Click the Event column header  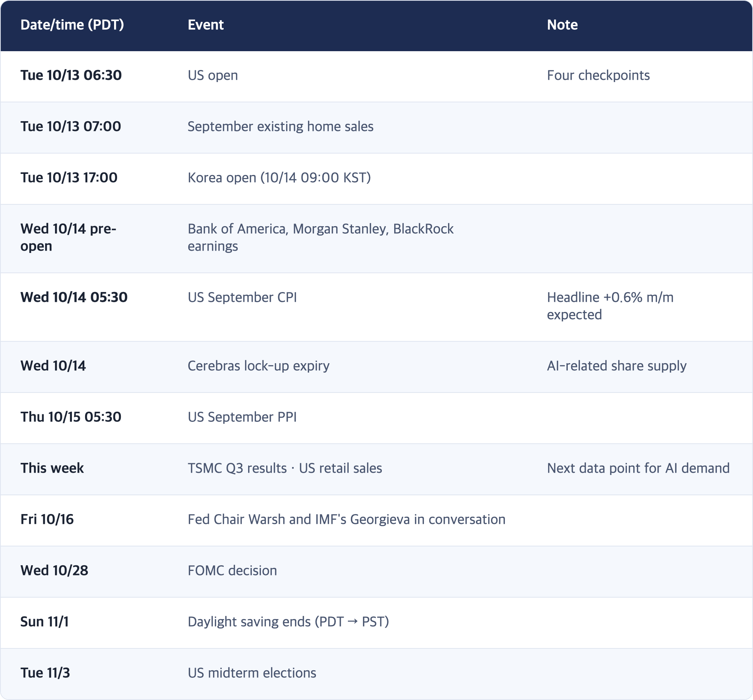tap(206, 25)
